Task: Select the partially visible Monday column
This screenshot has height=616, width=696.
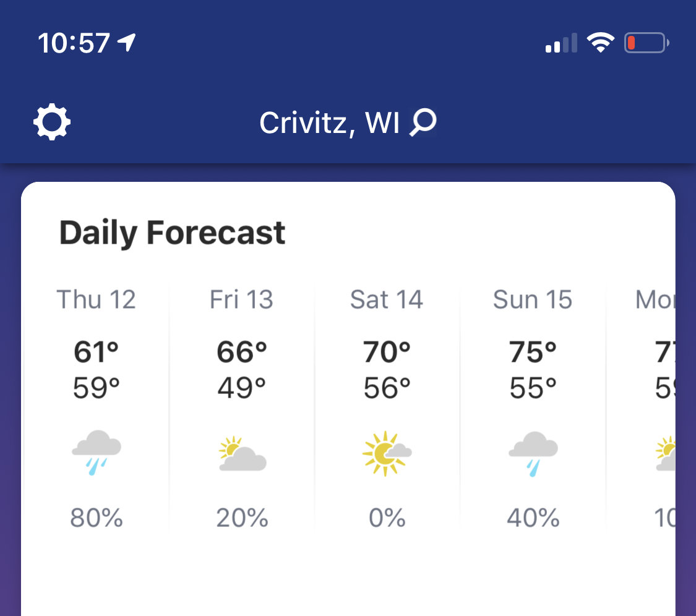Action: (641, 408)
